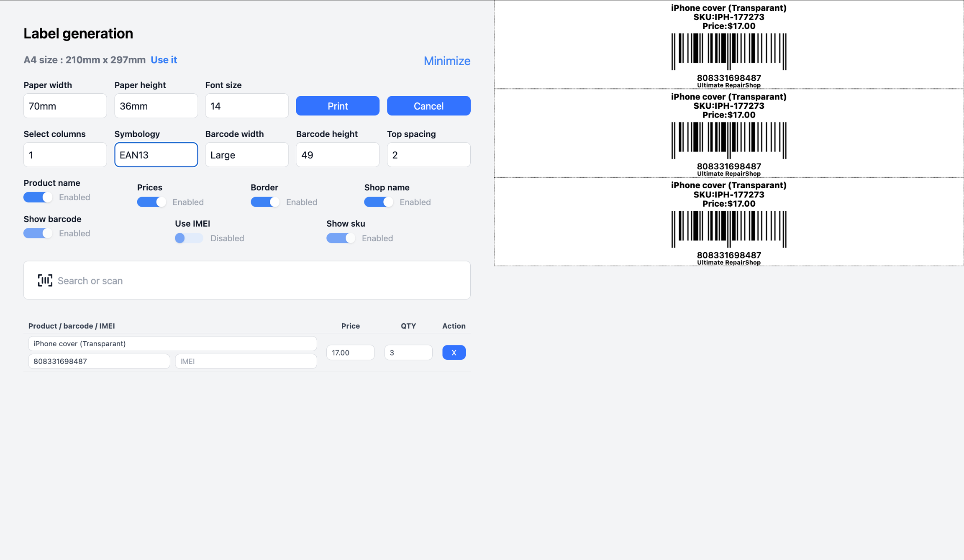This screenshot has height=560, width=964.
Task: Disable the Prices toggle
Action: click(x=151, y=202)
